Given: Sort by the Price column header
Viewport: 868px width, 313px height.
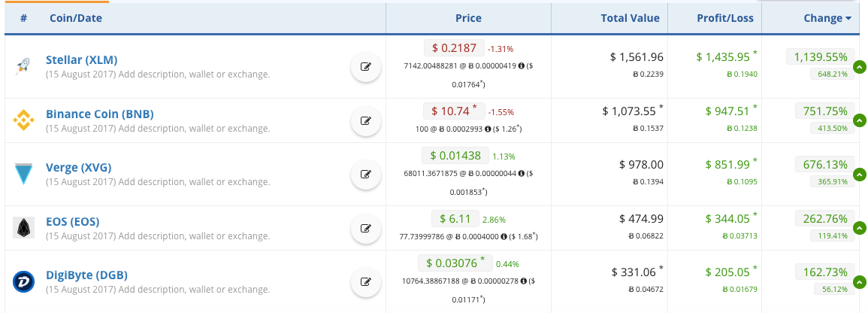Looking at the screenshot, I should (x=468, y=18).
